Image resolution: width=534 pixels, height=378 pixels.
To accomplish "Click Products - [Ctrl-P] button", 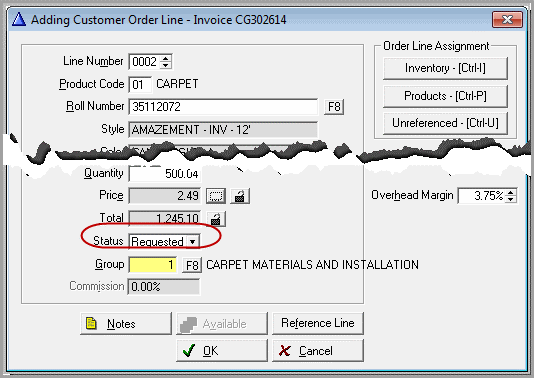I will (445, 96).
